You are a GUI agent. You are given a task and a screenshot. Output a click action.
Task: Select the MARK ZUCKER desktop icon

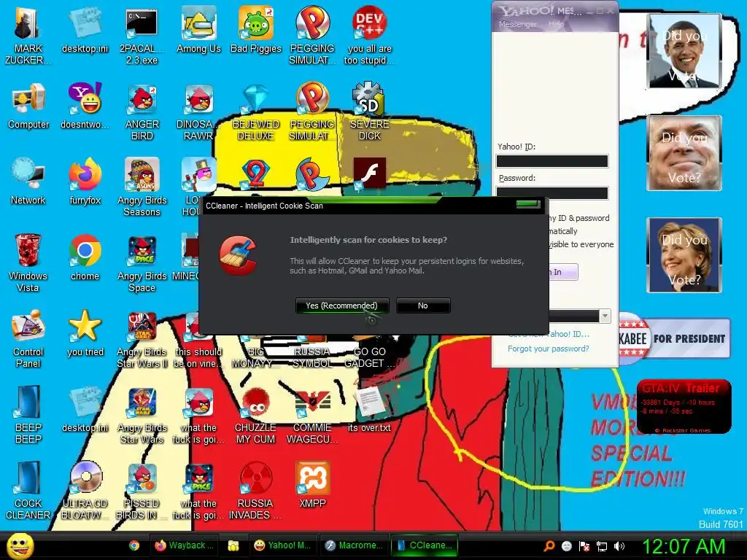click(28, 35)
